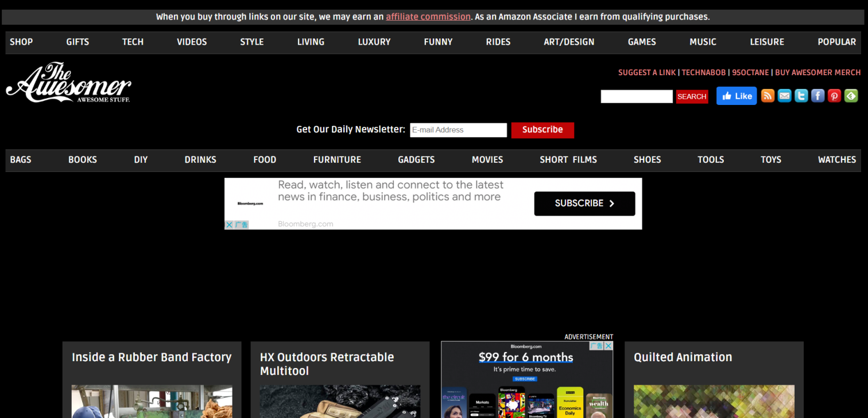Image resolution: width=868 pixels, height=418 pixels.
Task: Open the Twitter icon link
Action: [x=801, y=96]
